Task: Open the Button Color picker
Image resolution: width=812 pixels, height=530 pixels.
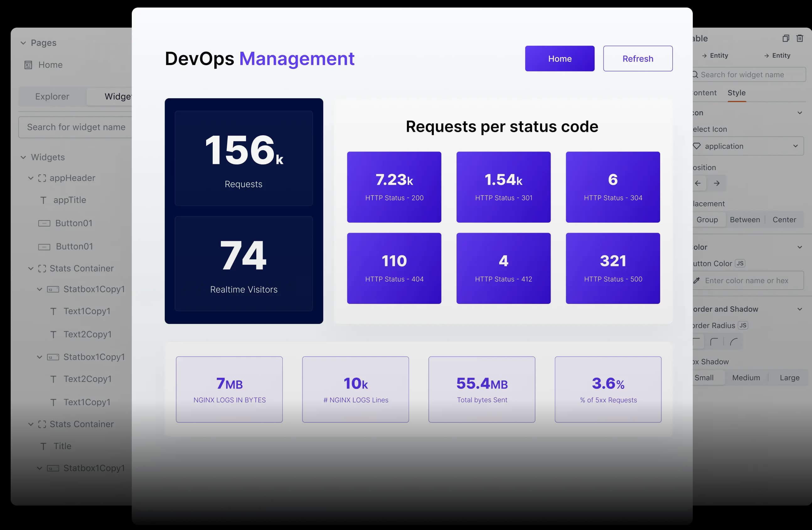Action: tap(749, 280)
